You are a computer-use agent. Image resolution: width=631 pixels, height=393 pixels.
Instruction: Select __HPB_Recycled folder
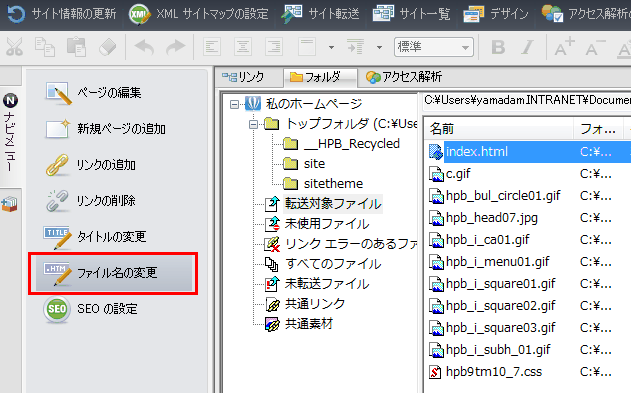[352, 144]
